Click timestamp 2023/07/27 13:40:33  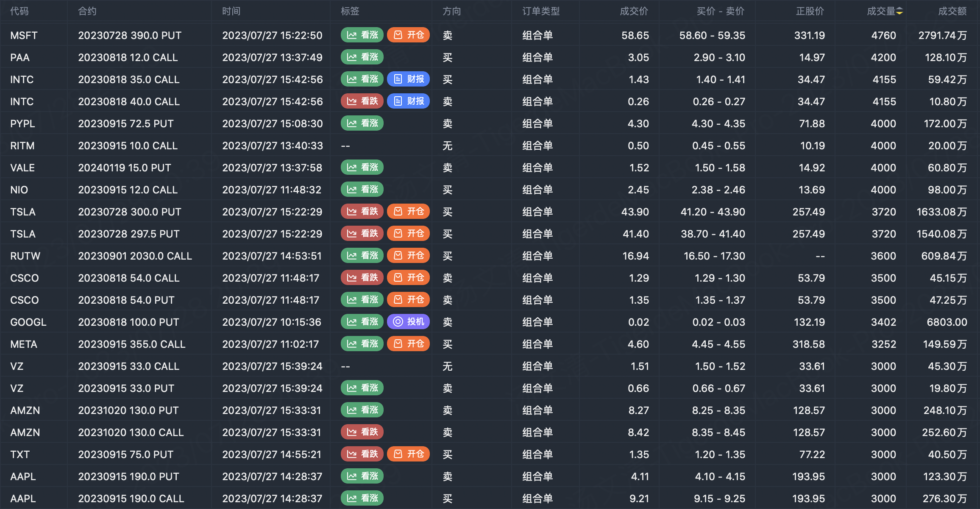click(x=273, y=145)
